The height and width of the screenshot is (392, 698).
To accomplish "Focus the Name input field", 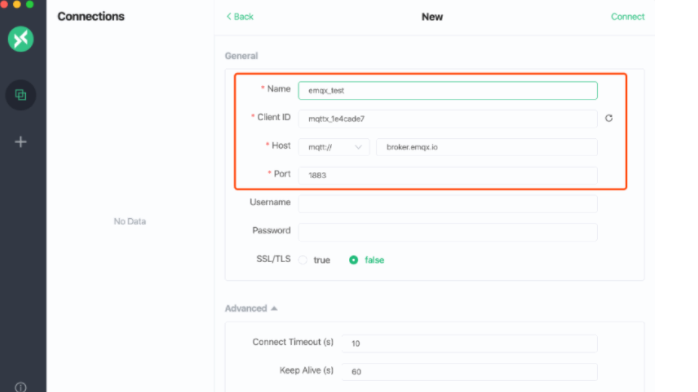I will [x=448, y=90].
